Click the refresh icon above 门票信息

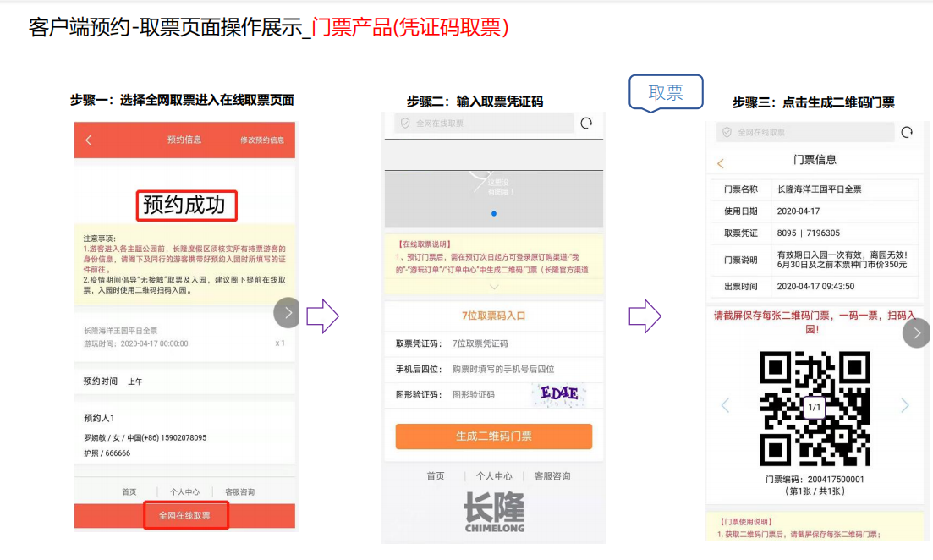point(907,132)
